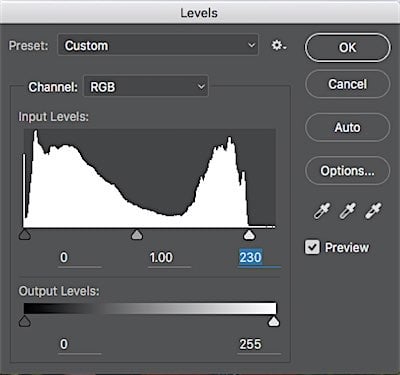Click the Levels dialog title bar
This screenshot has height=375, width=400.
coord(200,13)
